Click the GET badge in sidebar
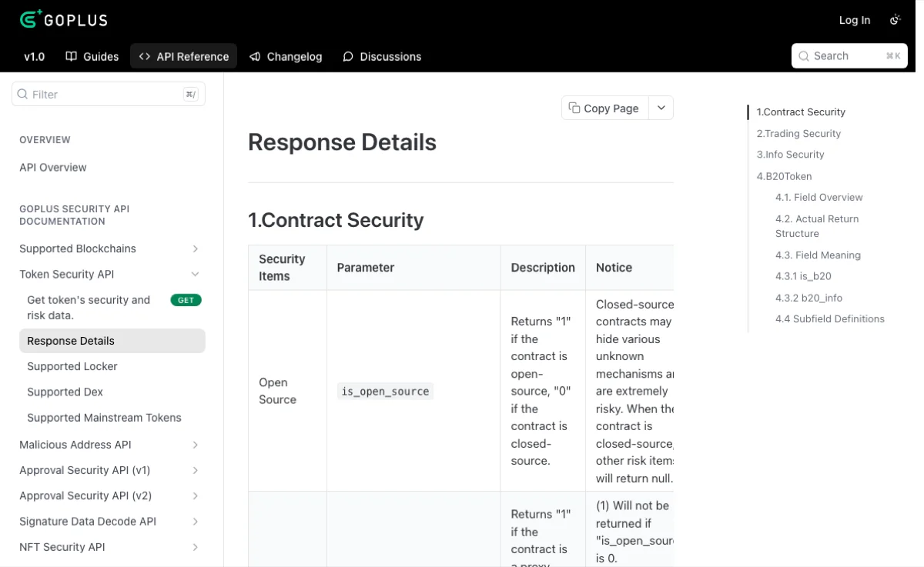The height and width of the screenshot is (567, 924). click(186, 300)
